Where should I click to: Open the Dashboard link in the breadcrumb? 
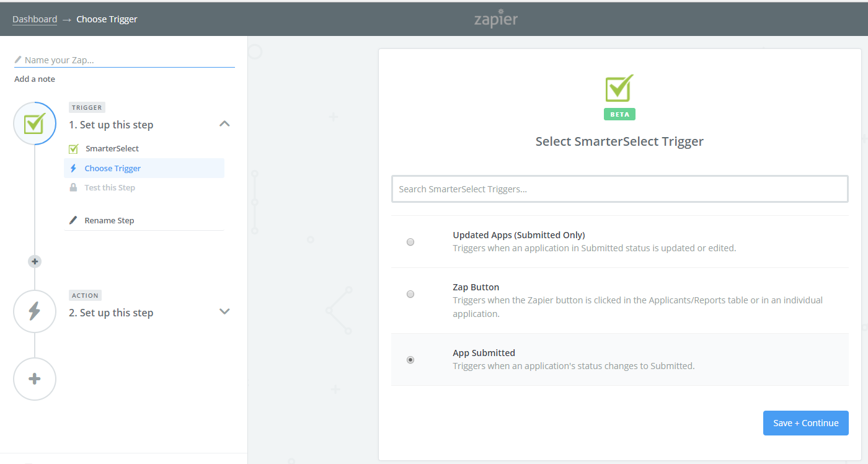coord(35,19)
